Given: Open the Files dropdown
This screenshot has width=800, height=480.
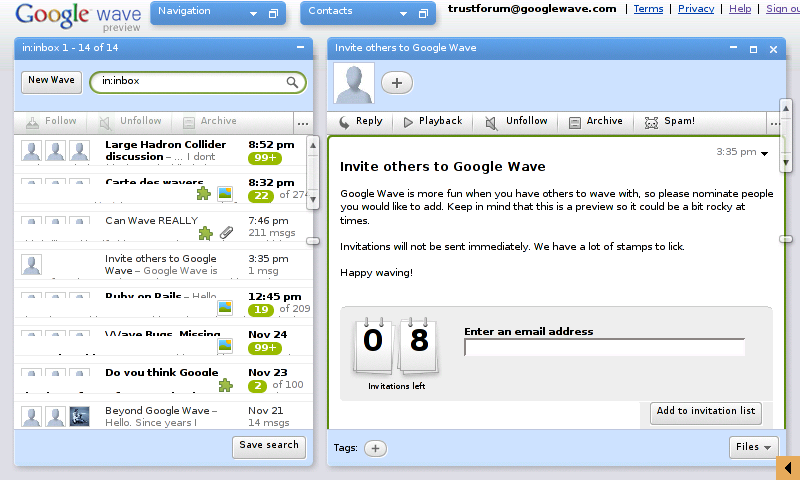Looking at the screenshot, I should pos(754,447).
